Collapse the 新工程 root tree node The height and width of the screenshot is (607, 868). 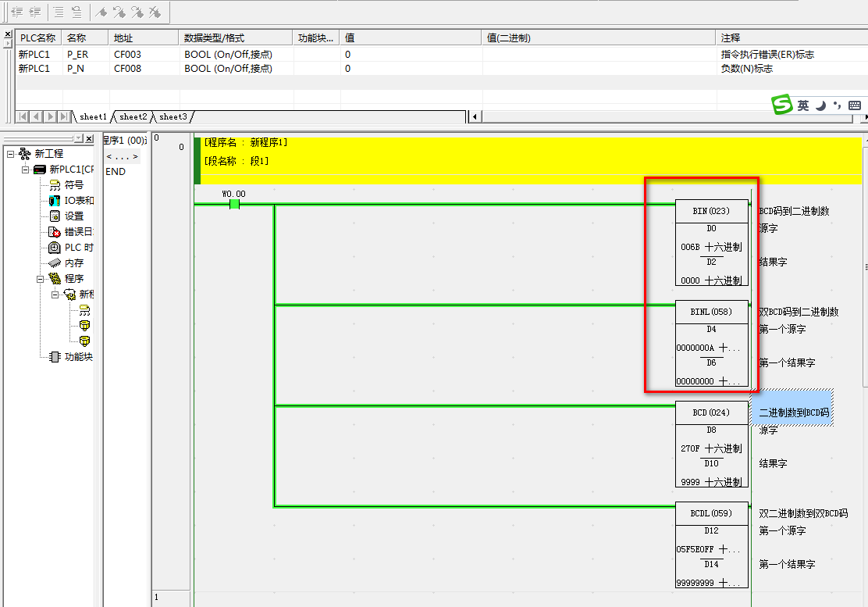tap(10, 154)
